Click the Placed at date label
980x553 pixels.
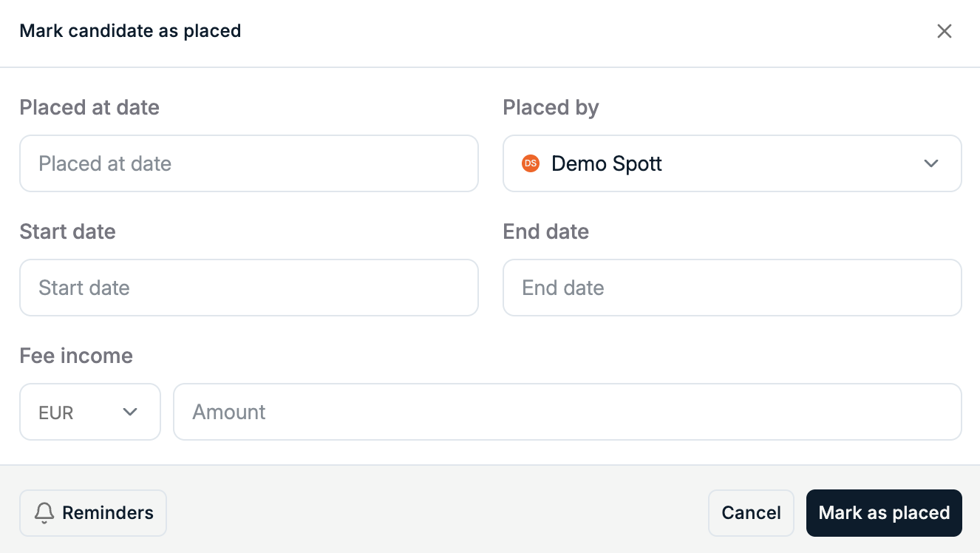click(89, 107)
